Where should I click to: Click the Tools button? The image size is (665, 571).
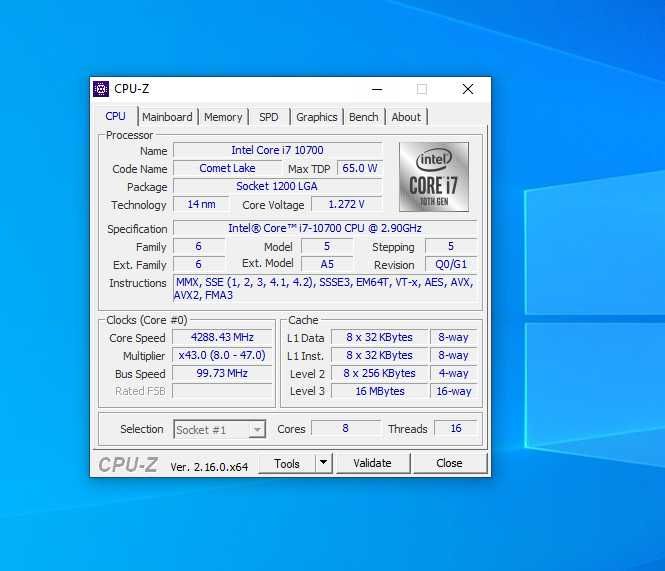(287, 463)
